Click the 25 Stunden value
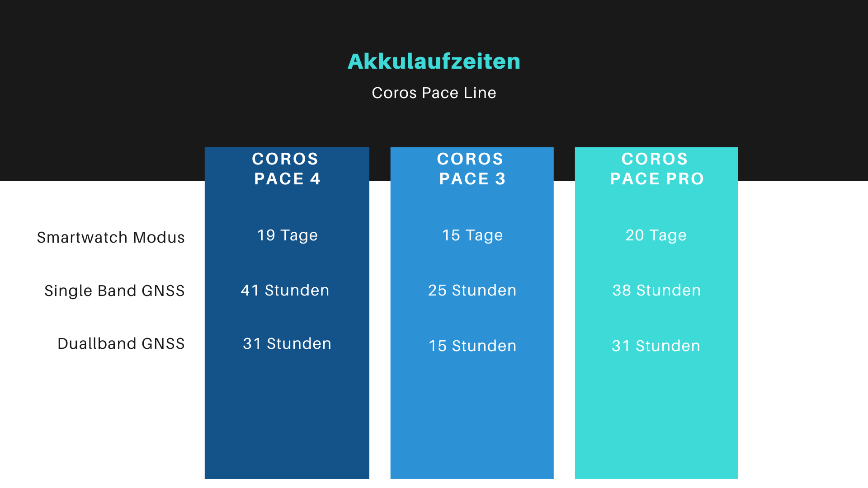The height and width of the screenshot is (488, 868). [472, 291]
